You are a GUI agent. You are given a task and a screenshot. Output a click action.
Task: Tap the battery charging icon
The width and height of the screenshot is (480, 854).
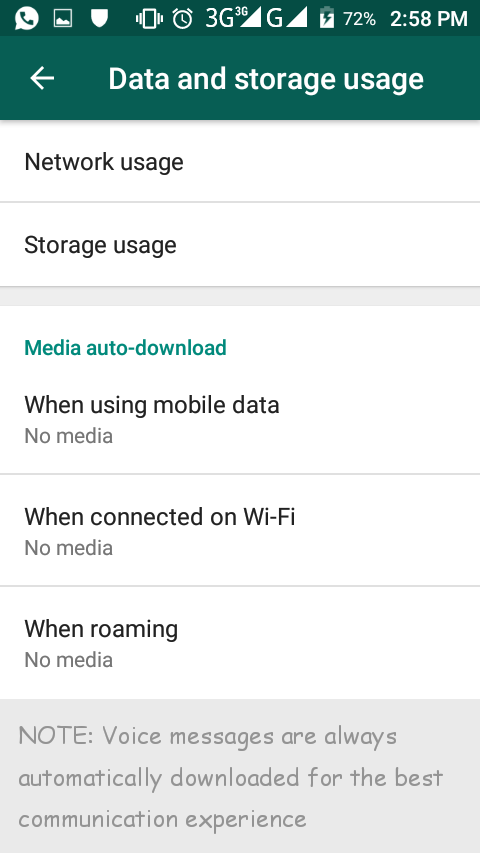click(326, 18)
